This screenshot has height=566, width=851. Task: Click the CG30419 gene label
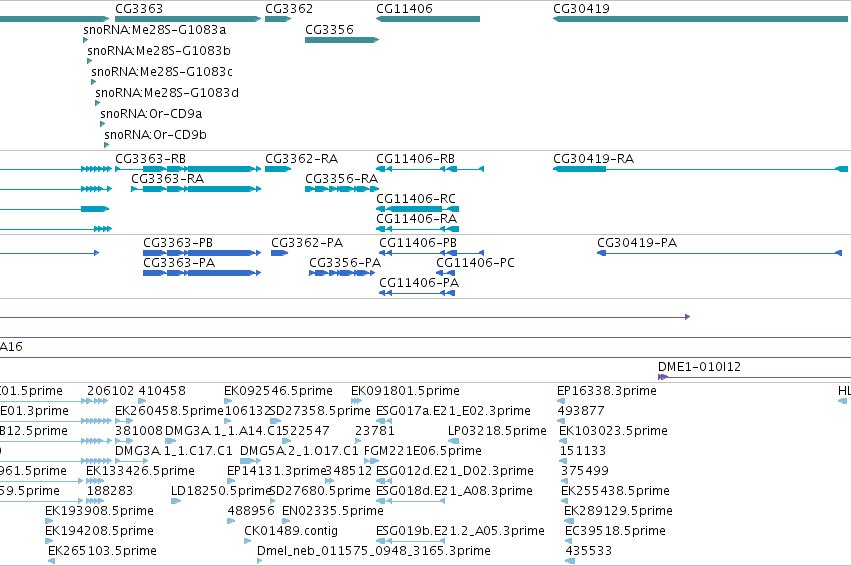coord(581,9)
